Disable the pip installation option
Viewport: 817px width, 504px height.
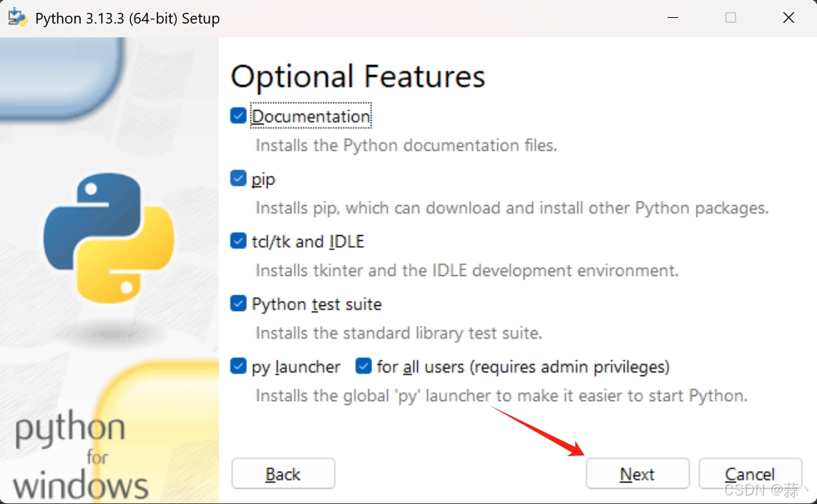pos(237,178)
